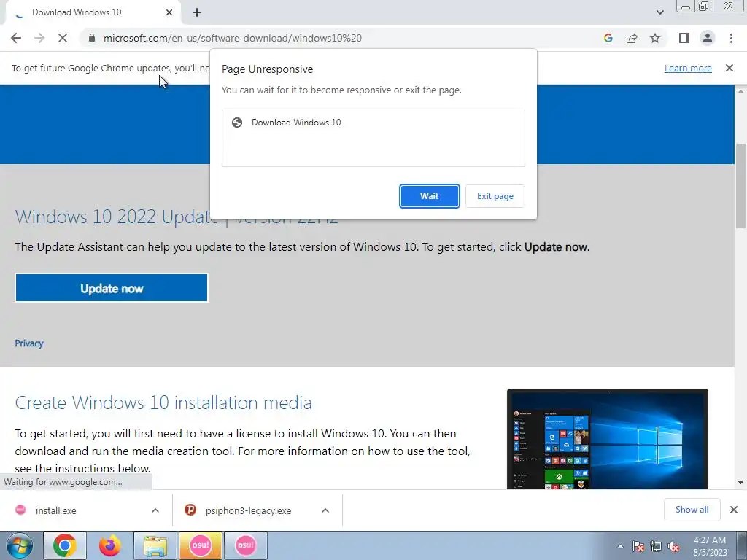Screen dimensions: 747x560
Task: Click the lock icon in the address bar
Action: (x=92, y=38)
